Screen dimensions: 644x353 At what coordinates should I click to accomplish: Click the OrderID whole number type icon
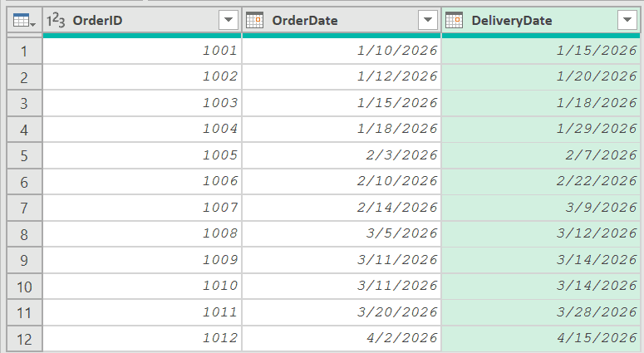coord(56,20)
